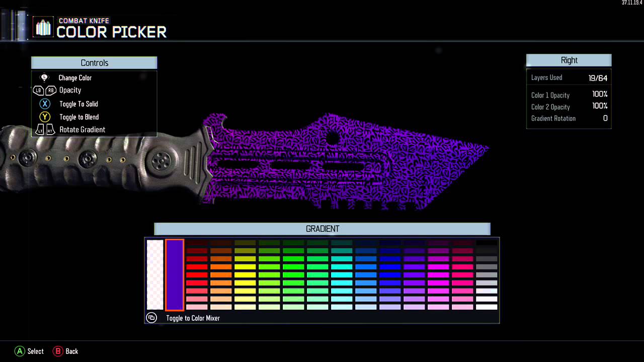Click the Gradient Rotation label
This screenshot has height=362, width=644.
pos(553,119)
